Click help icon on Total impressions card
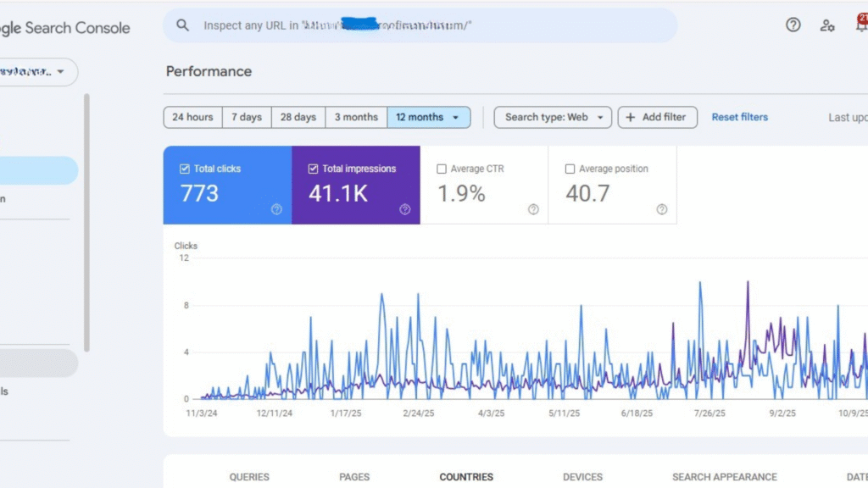868x488 pixels. (404, 209)
